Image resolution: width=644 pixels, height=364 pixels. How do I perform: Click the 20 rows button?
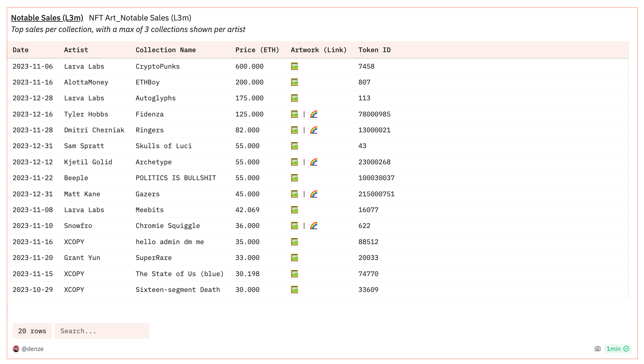coord(32,331)
